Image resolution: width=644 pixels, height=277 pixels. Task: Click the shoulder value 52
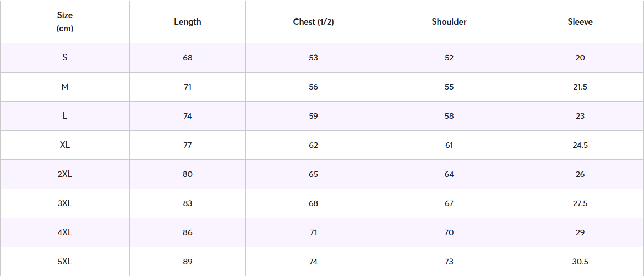[x=449, y=58]
